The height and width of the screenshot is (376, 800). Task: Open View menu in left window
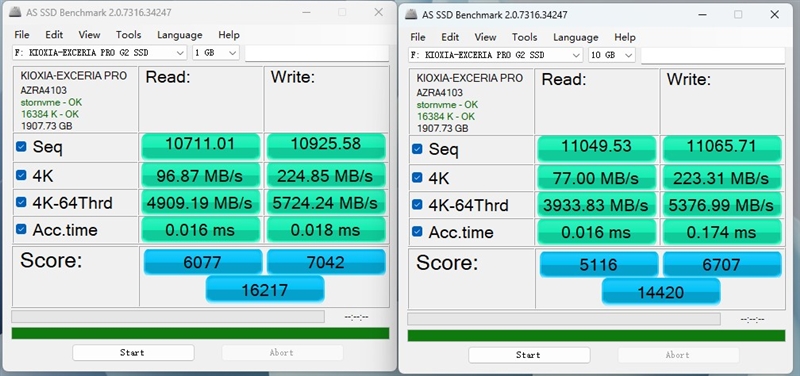[x=89, y=35]
